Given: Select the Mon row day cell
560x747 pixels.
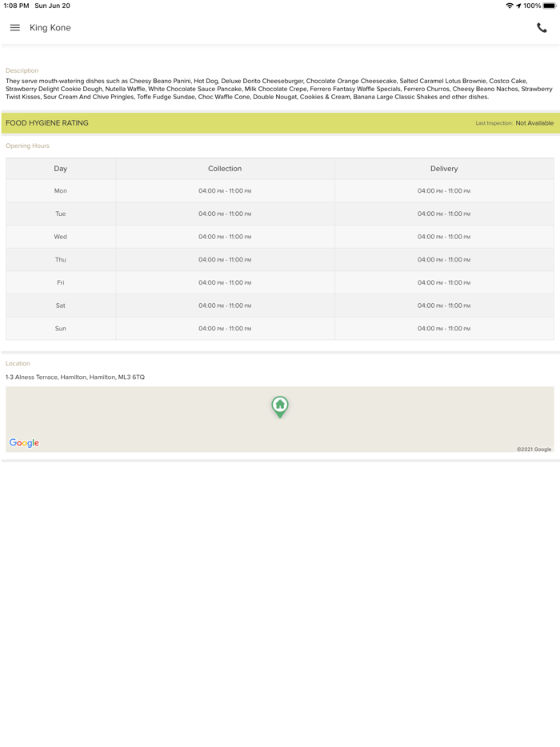Looking at the screenshot, I should pos(61,190).
